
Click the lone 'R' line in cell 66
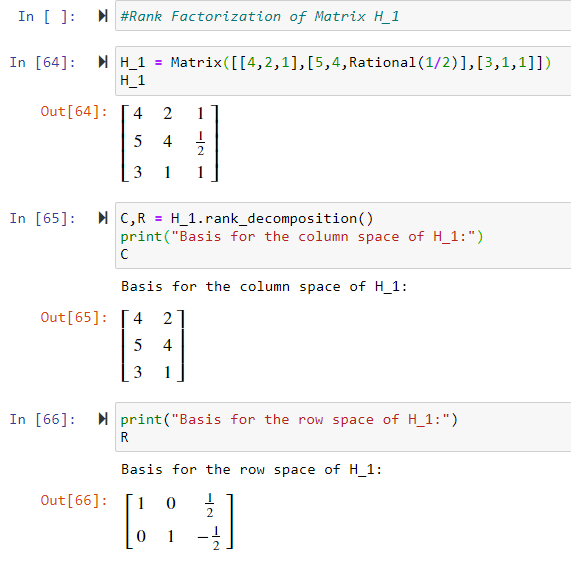(125, 437)
